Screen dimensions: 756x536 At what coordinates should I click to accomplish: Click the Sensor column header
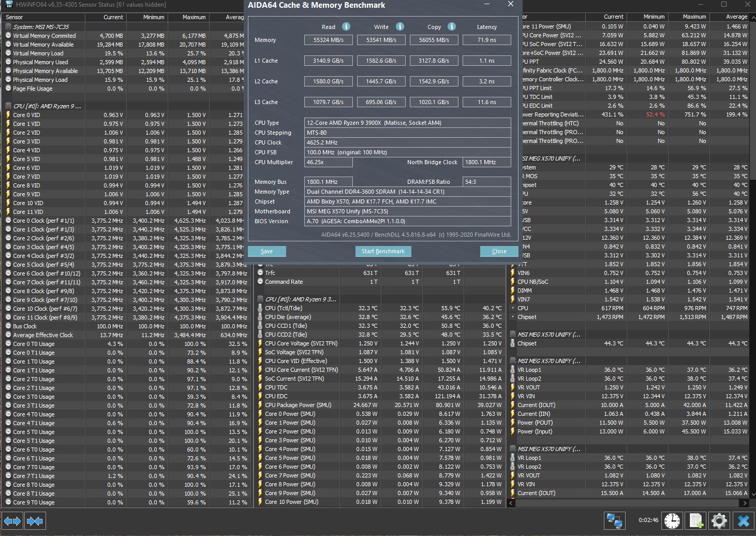pyautogui.click(x=43, y=17)
